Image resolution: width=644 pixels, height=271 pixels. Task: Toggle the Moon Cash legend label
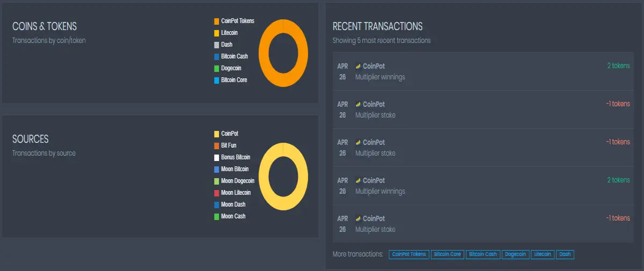[233, 216]
